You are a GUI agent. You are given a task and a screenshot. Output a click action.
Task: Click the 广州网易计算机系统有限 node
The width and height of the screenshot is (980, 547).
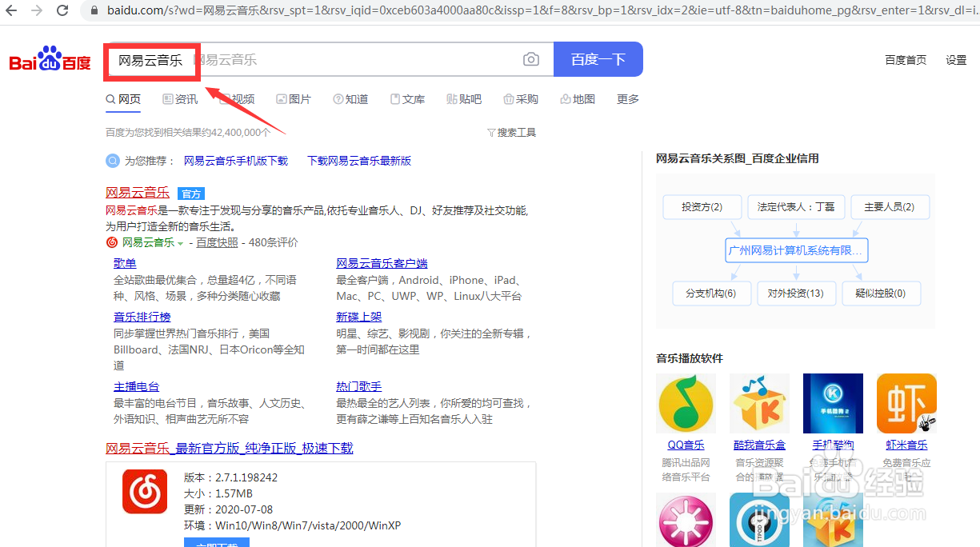(797, 250)
